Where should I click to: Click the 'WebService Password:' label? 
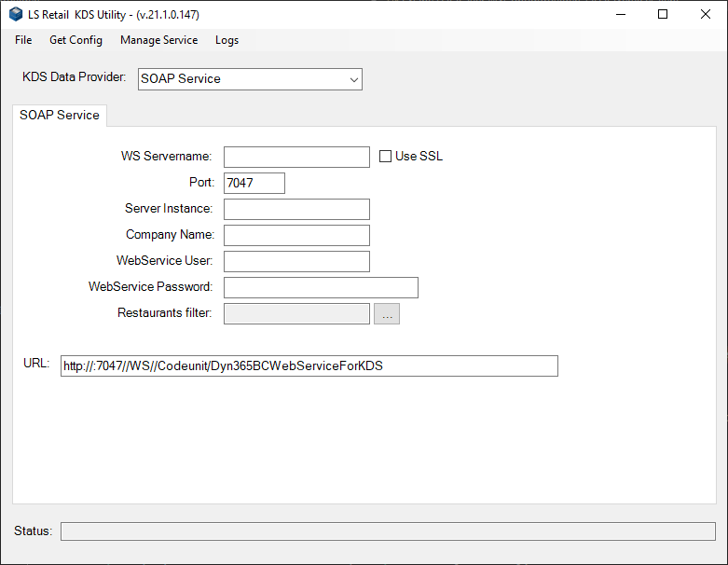(150, 286)
